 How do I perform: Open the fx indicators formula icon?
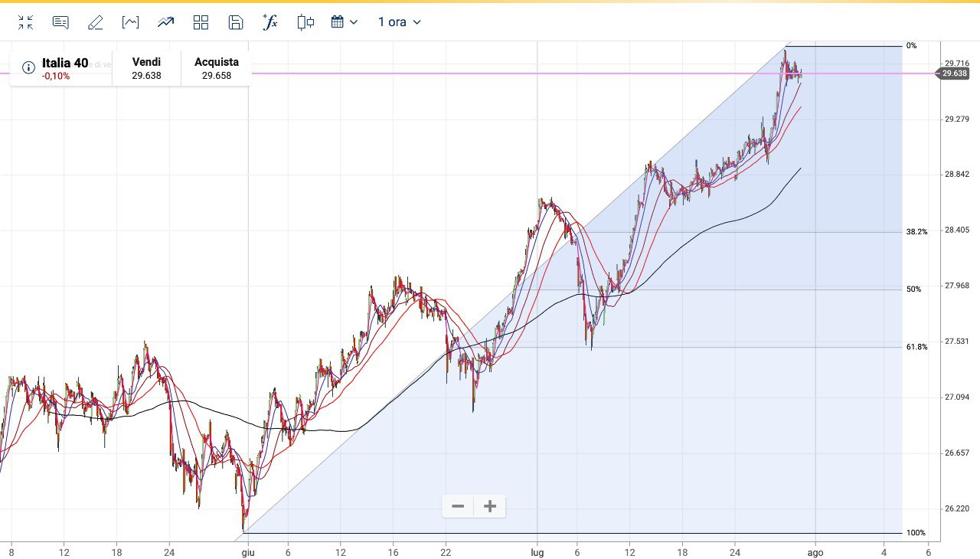(x=270, y=21)
